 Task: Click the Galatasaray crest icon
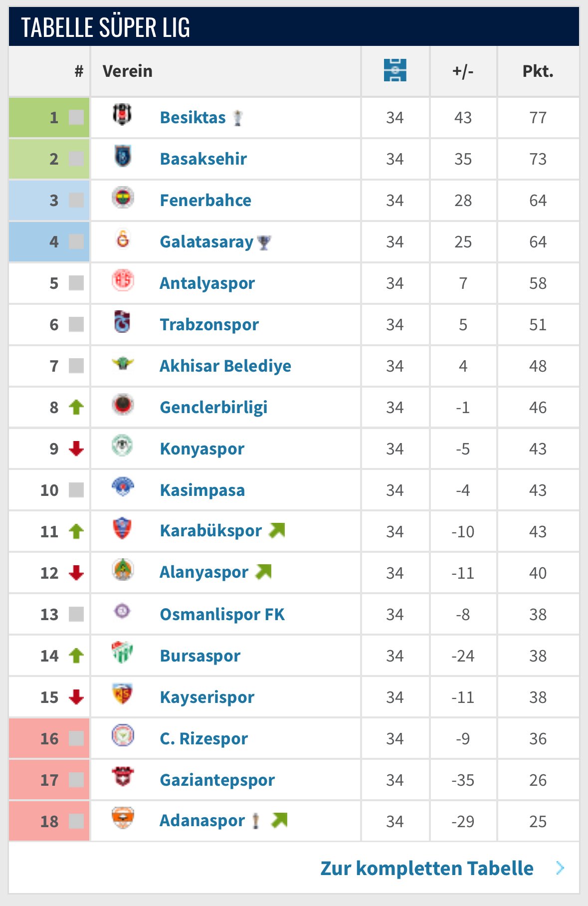[123, 239]
